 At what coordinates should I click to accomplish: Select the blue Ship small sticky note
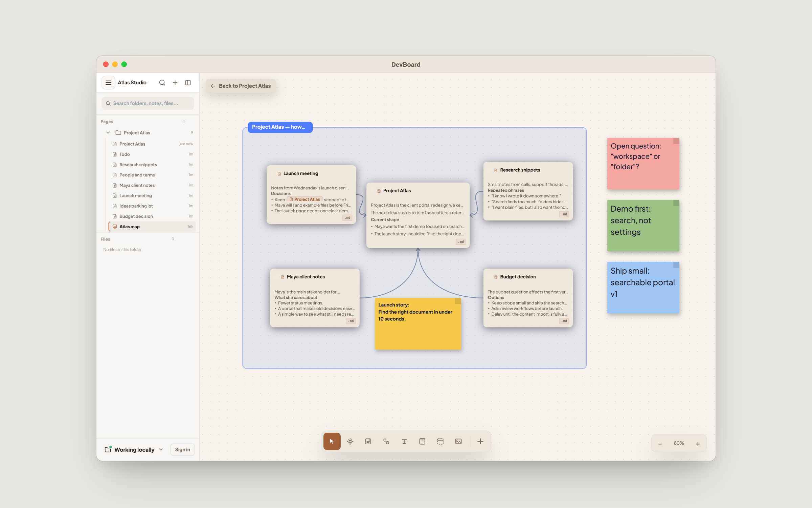643,288
